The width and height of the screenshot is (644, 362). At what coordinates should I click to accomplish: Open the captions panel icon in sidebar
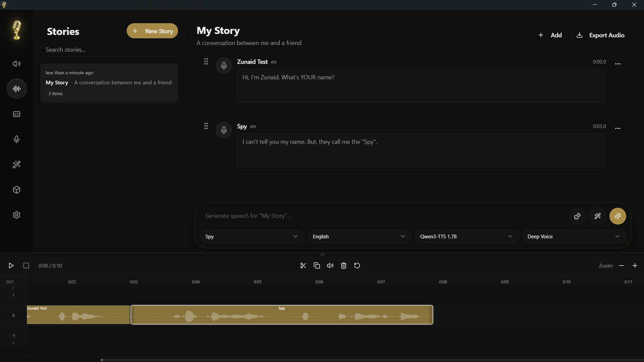(16, 114)
